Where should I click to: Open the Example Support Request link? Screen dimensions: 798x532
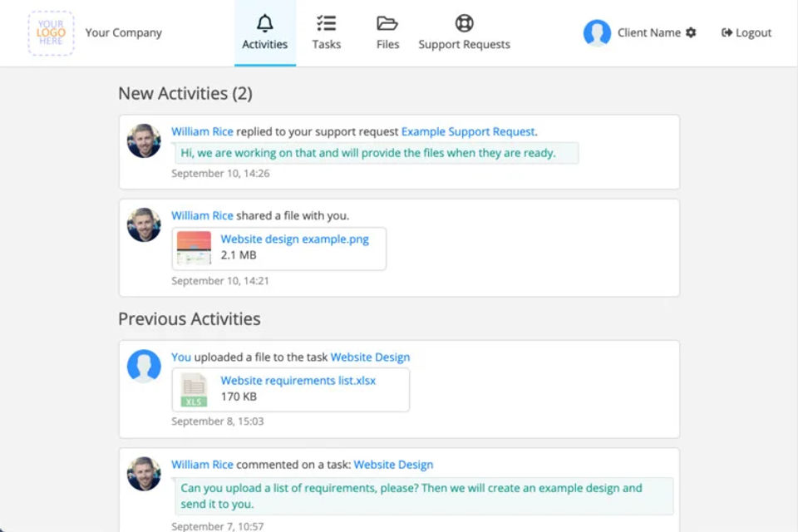(x=468, y=131)
